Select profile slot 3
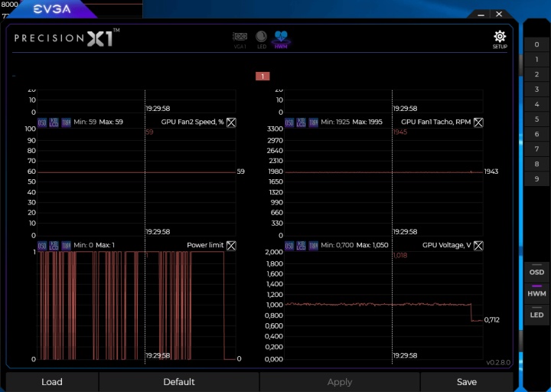Viewport: 551px width, 392px height. [536, 90]
